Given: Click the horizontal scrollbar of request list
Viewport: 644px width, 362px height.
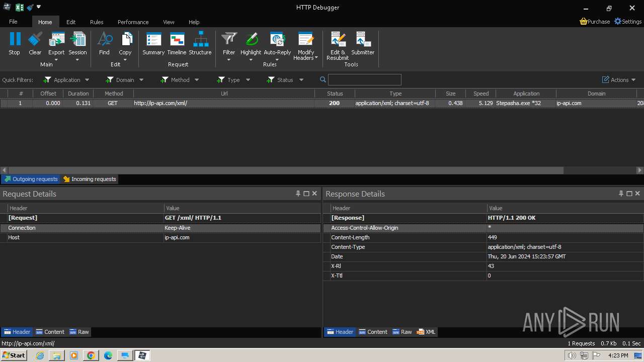Looking at the screenshot, I should click(x=286, y=170).
